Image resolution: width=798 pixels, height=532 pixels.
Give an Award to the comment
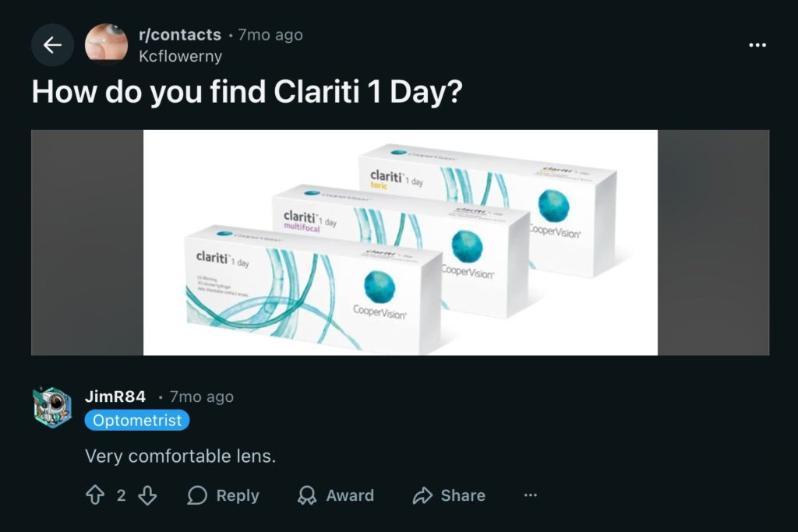(x=336, y=495)
